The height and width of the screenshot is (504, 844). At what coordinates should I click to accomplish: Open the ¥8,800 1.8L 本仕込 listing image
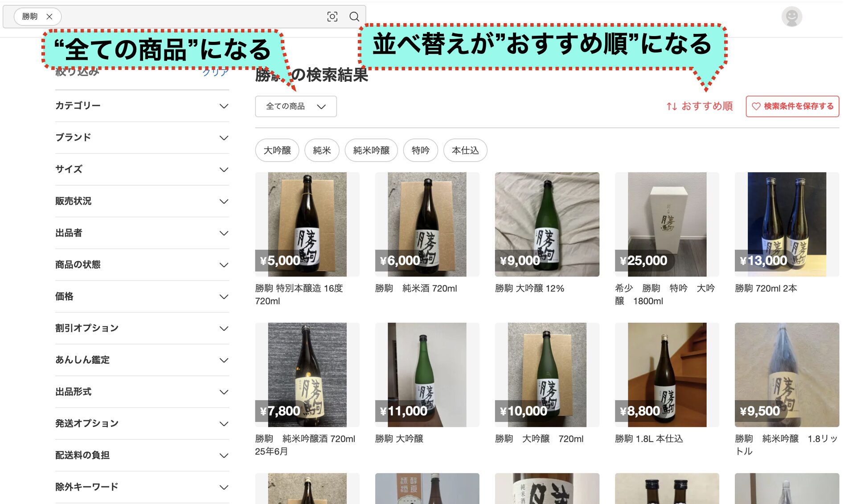point(667,375)
